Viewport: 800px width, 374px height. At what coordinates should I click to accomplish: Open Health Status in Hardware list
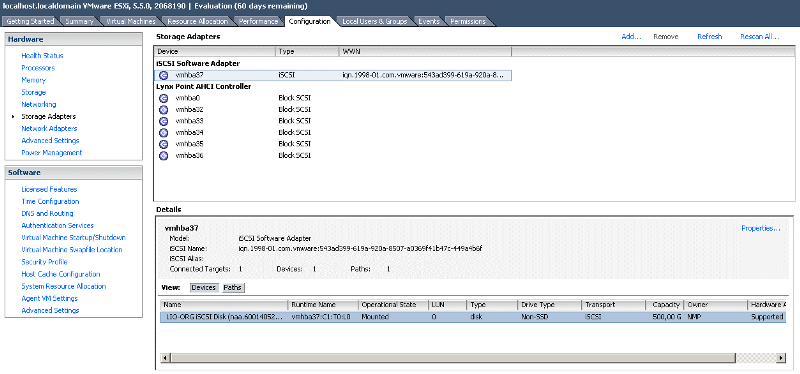(42, 56)
